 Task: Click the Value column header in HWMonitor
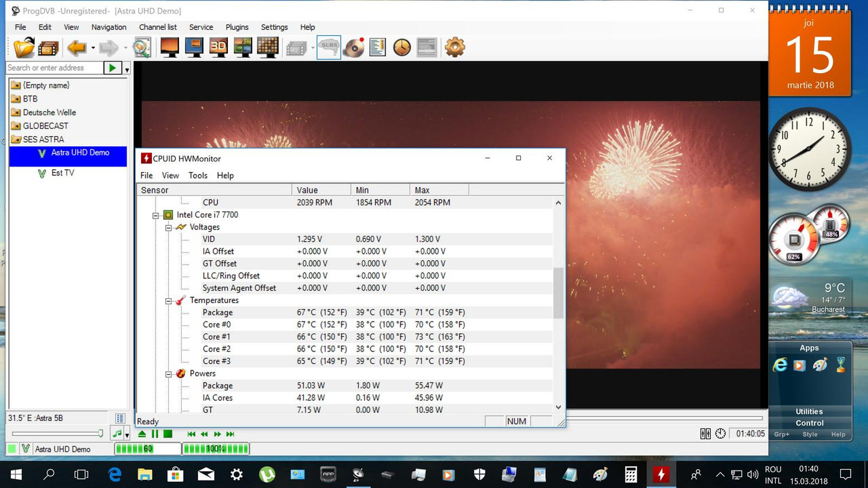[x=321, y=190]
